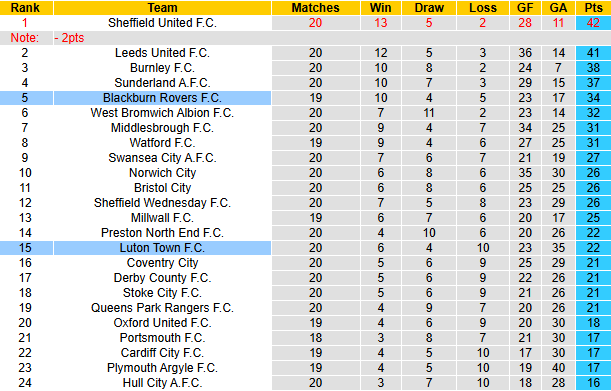Viewport: 611px width, 391px height.
Task: Click Sheffield United's 42 points cell
Action: pos(593,23)
